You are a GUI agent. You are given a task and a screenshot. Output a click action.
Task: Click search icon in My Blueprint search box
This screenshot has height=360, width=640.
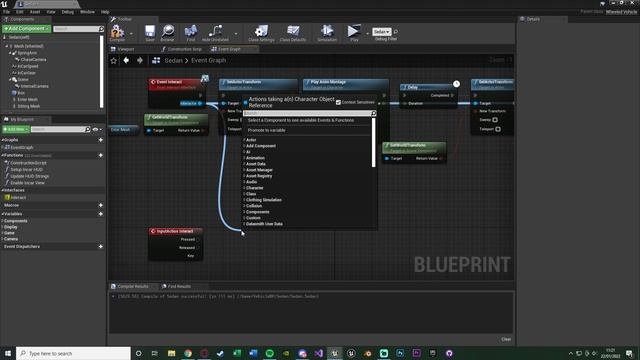pyautogui.click(x=87, y=129)
